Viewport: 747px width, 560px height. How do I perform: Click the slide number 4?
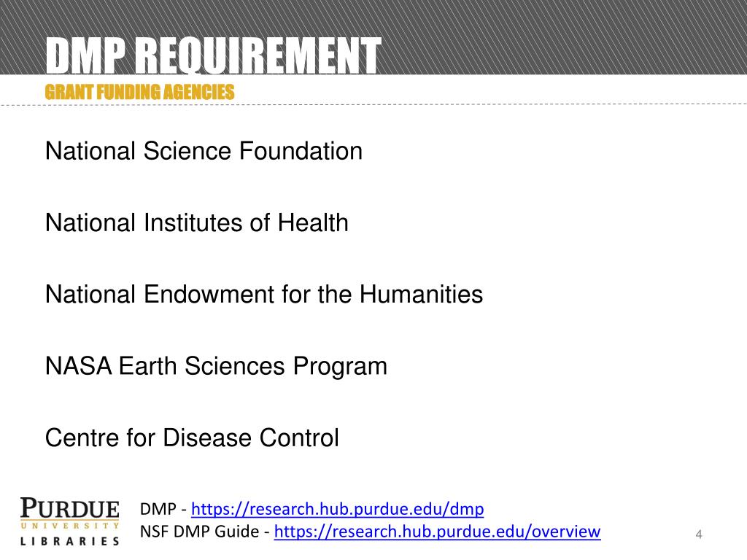pos(699,534)
